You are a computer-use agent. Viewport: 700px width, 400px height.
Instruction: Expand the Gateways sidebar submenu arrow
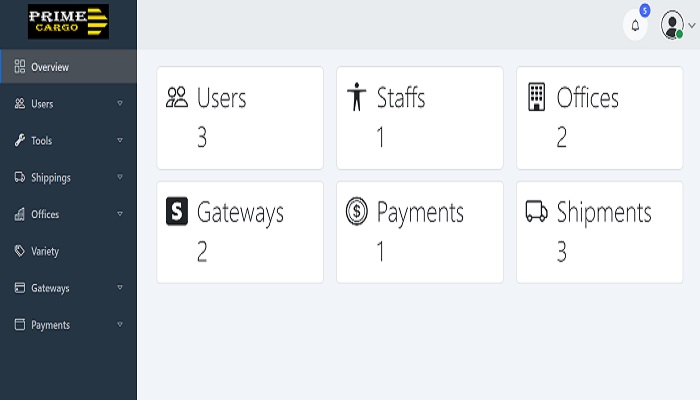coord(120,288)
